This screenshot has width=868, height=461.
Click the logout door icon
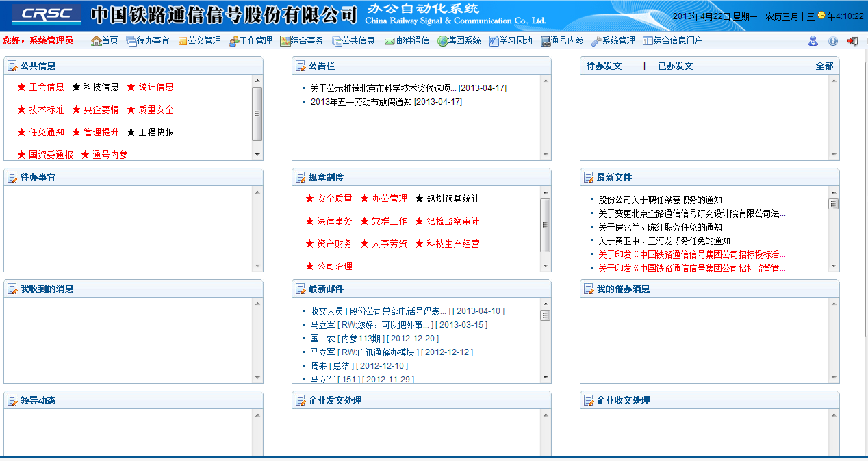click(x=853, y=41)
